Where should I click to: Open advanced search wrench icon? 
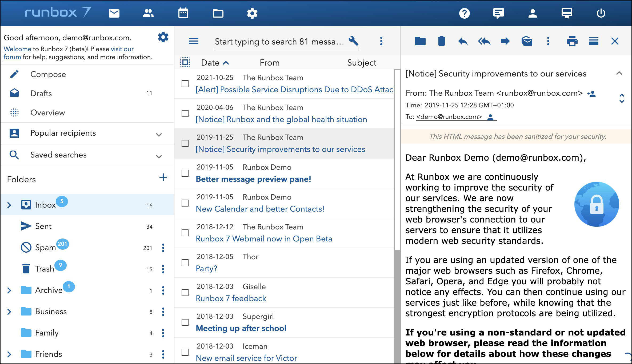click(354, 41)
